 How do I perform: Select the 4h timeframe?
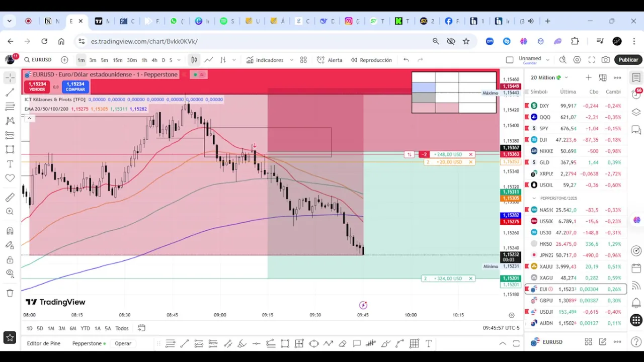point(154,60)
